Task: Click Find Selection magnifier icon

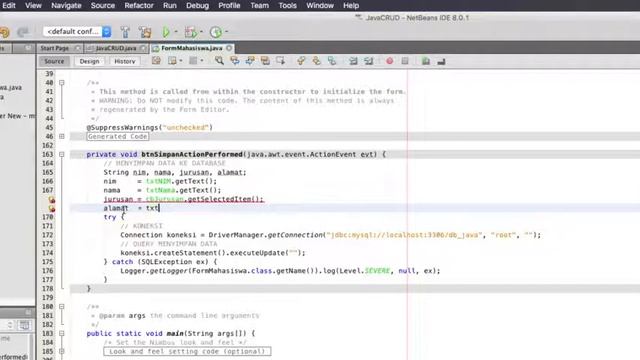Action: click(219, 61)
